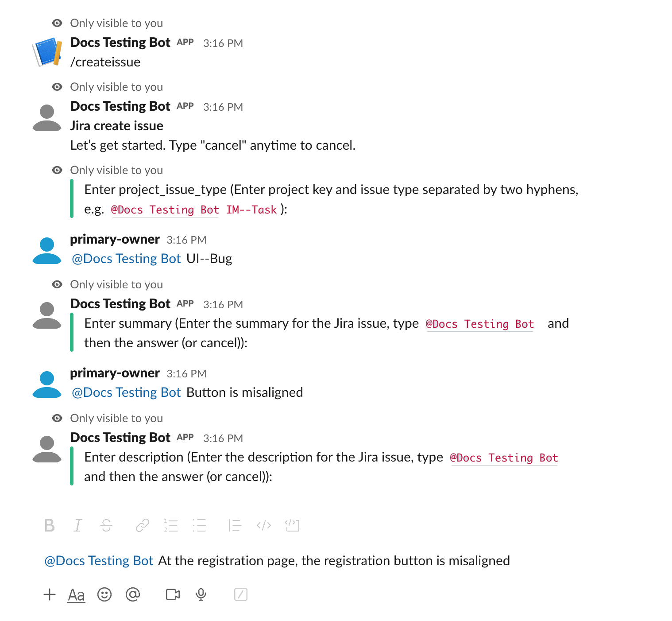Open attachments plus menu
The width and height of the screenshot is (672, 621).
tap(50, 594)
